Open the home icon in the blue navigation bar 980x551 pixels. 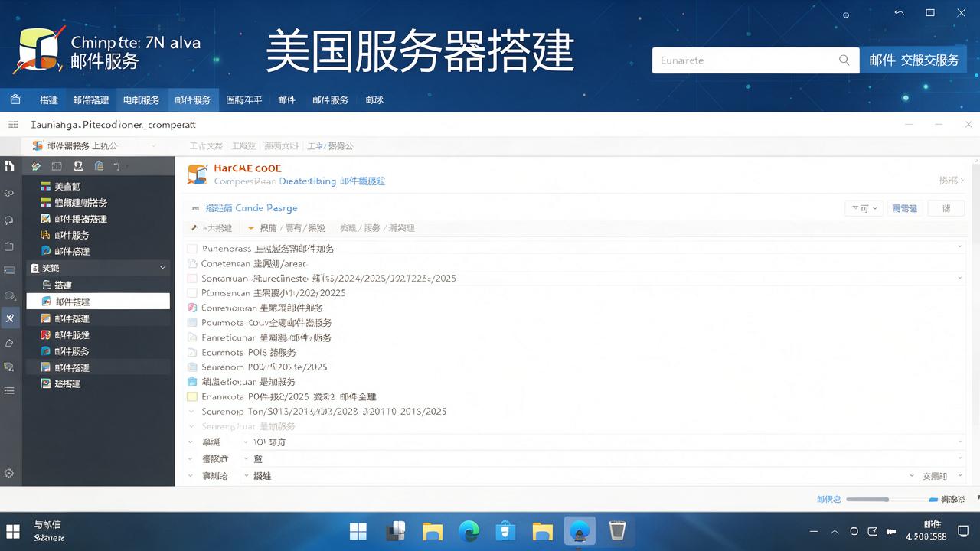pyautogui.click(x=15, y=99)
